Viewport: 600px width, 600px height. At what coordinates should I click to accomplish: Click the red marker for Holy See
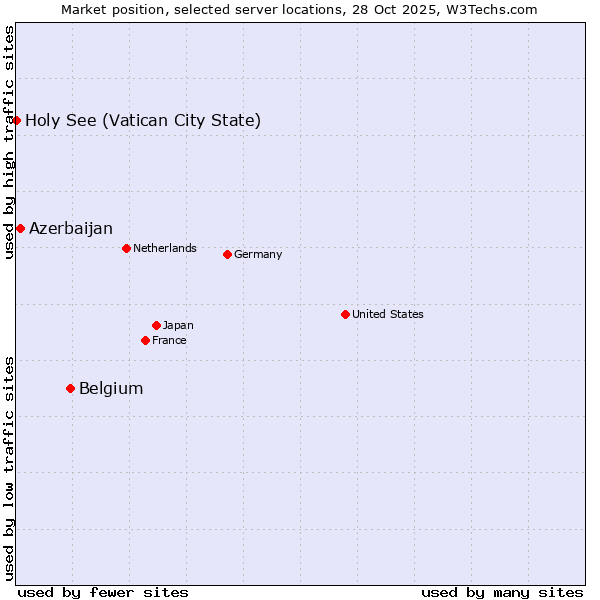[17, 121]
